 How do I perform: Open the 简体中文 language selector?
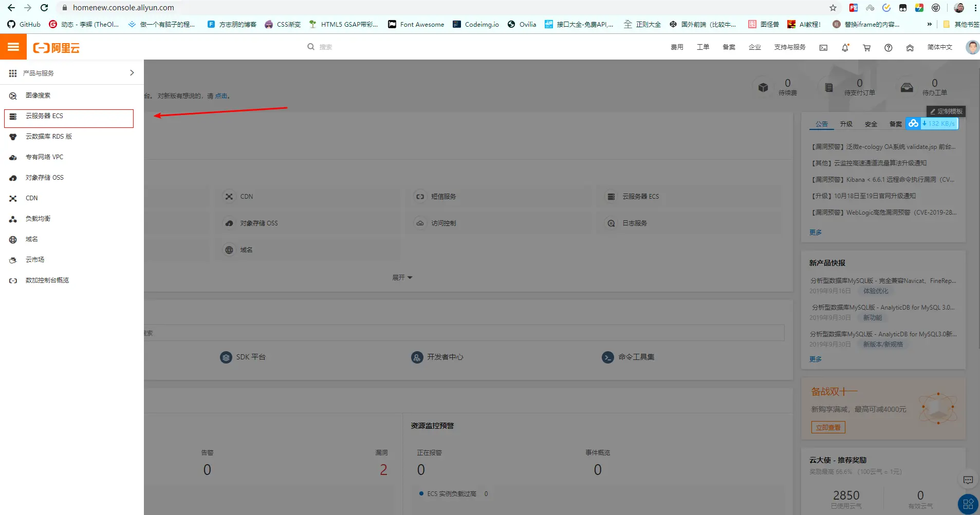click(940, 47)
